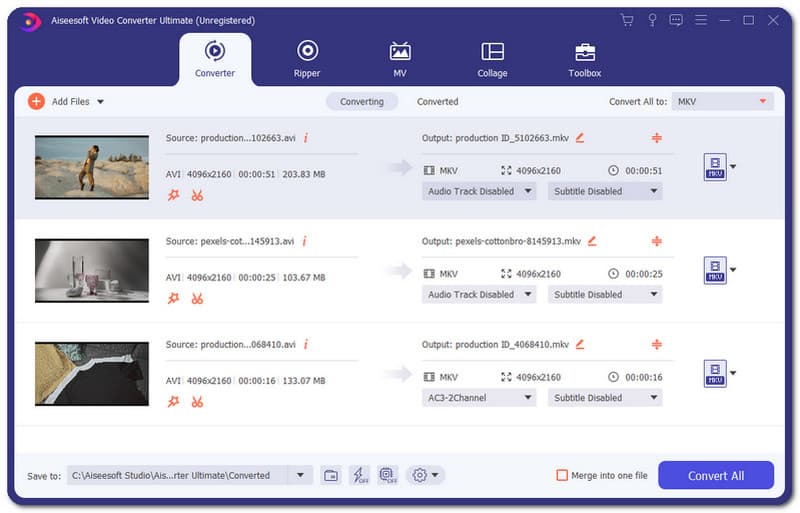The image size is (800, 513).
Task: Open Audio Track Disabled dropdown for pexels-cottonbro
Action: click(x=479, y=295)
